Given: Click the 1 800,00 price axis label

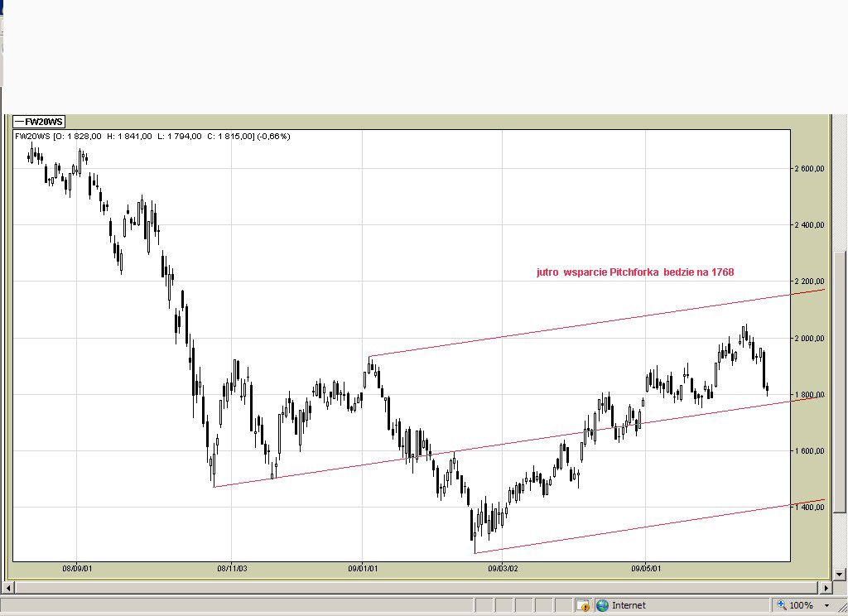Looking at the screenshot, I should (x=809, y=395).
